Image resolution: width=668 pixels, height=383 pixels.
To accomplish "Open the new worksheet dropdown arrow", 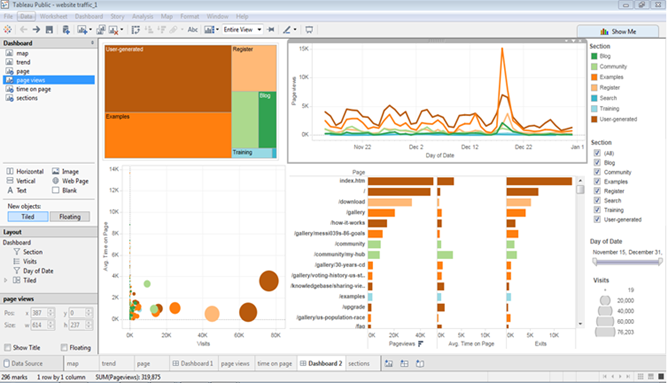I will 90,29.
